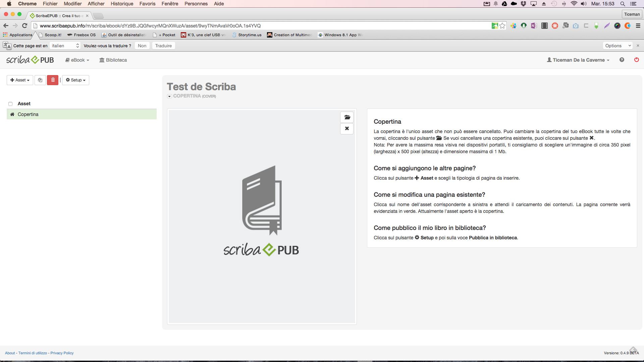
Task: Click the Non translate button
Action: 142,46
